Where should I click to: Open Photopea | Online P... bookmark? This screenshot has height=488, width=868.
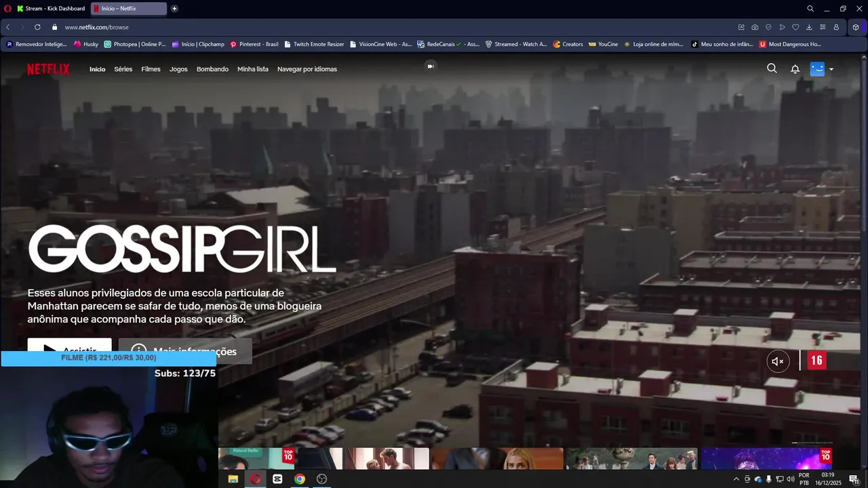[x=135, y=44]
